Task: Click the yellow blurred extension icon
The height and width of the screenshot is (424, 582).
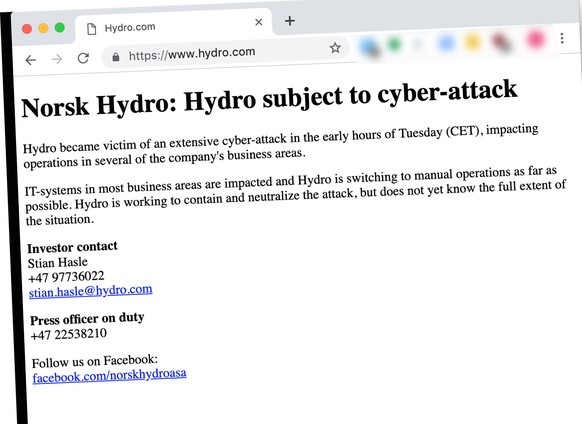Action: (473, 42)
